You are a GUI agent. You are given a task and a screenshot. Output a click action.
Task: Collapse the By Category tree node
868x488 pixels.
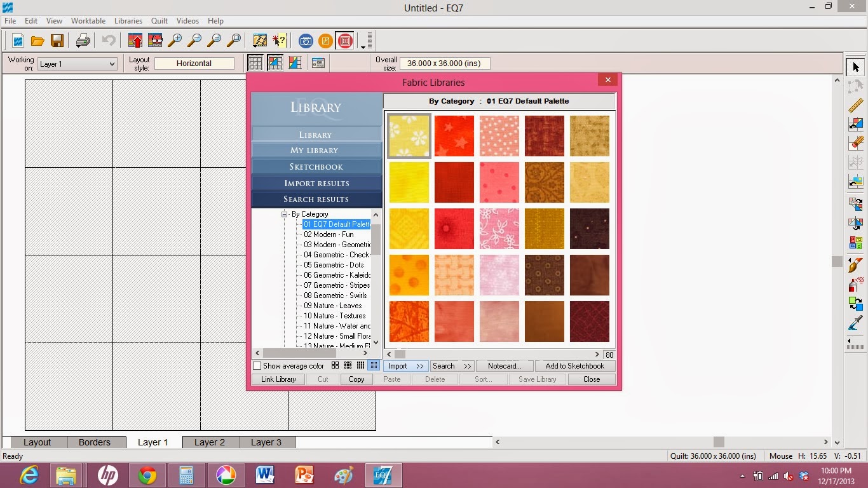tap(285, 214)
